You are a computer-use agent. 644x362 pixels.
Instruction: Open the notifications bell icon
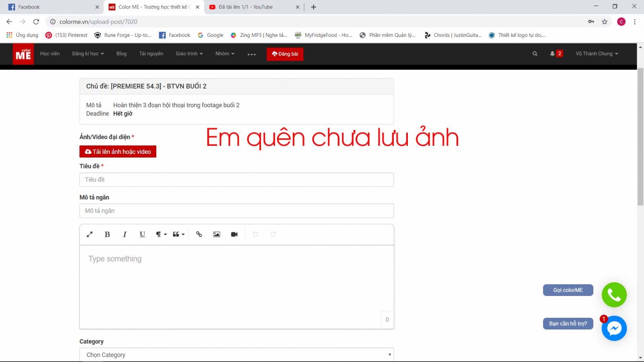pos(552,54)
